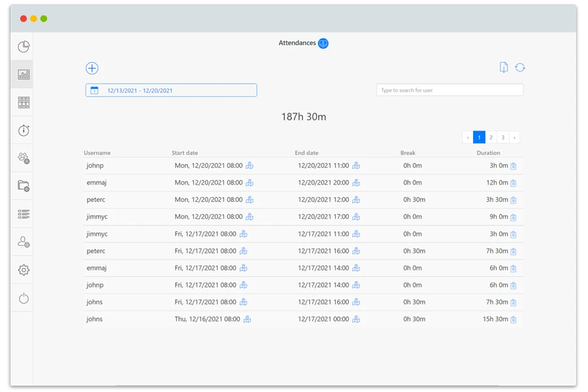Click the blue icon beside Attendances title
Screen dimensions: 588x392
tap(323, 43)
